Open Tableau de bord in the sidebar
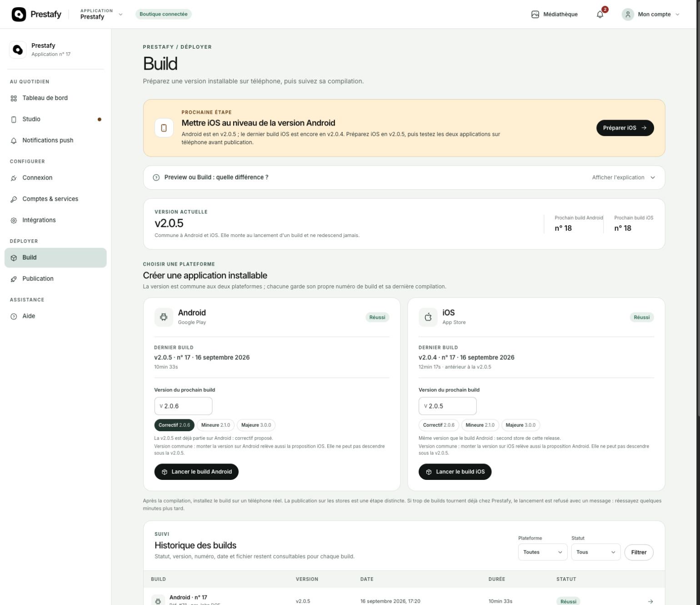The image size is (700, 605). 55,98
